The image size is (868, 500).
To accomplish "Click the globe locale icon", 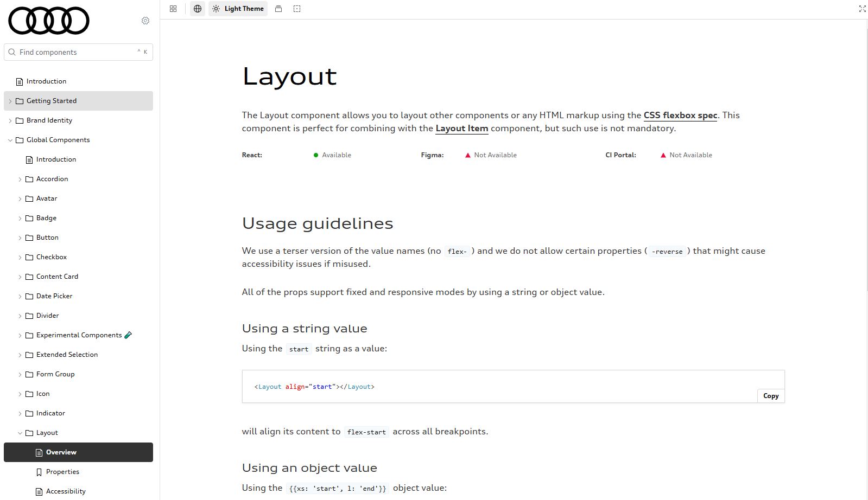I will (x=198, y=9).
